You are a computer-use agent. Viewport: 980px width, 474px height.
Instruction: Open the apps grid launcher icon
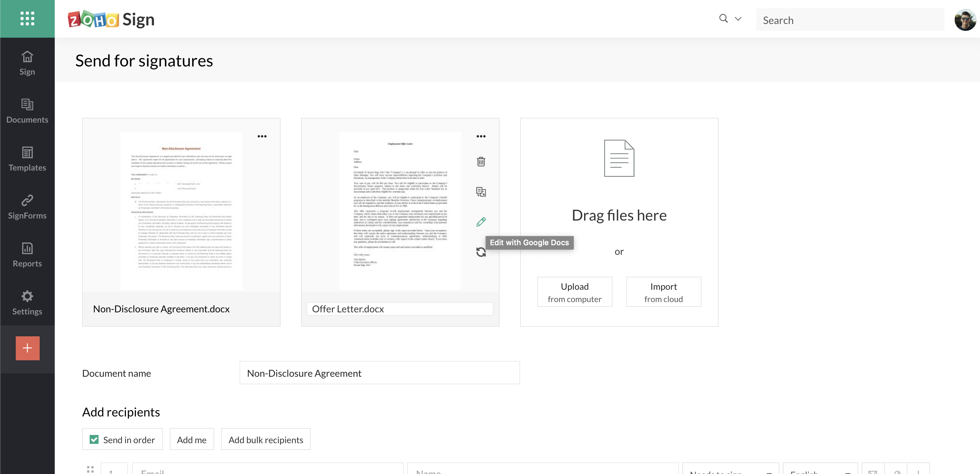click(27, 18)
